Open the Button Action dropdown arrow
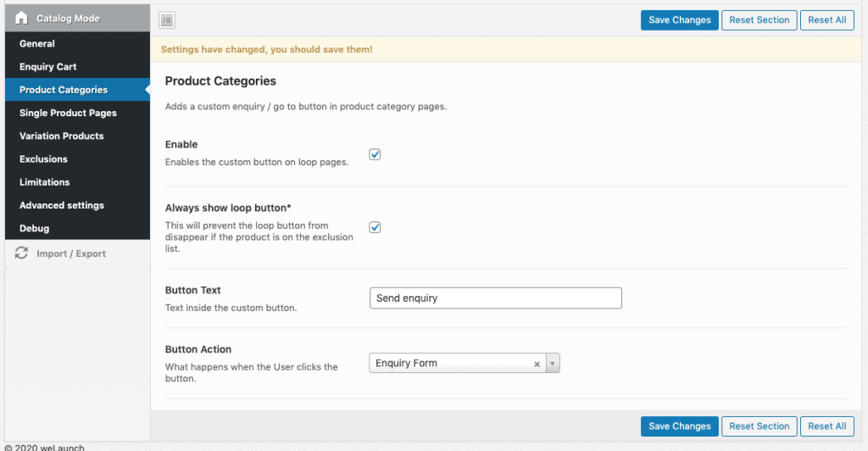868x451 pixels. [553, 364]
